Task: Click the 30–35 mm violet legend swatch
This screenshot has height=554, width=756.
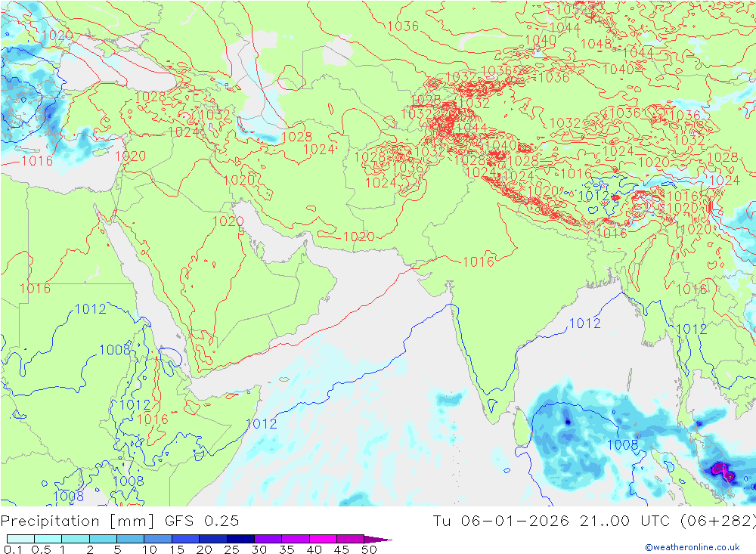Action: click(268, 539)
